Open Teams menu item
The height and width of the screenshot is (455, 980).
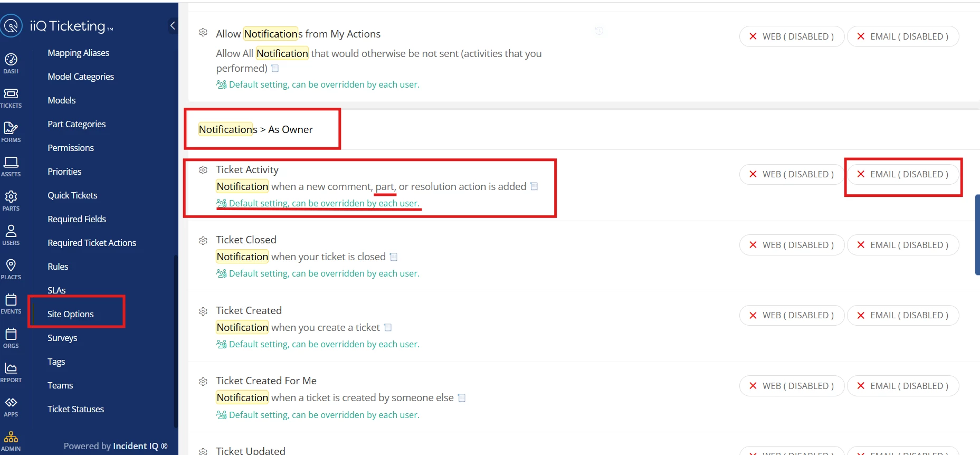[x=60, y=385]
